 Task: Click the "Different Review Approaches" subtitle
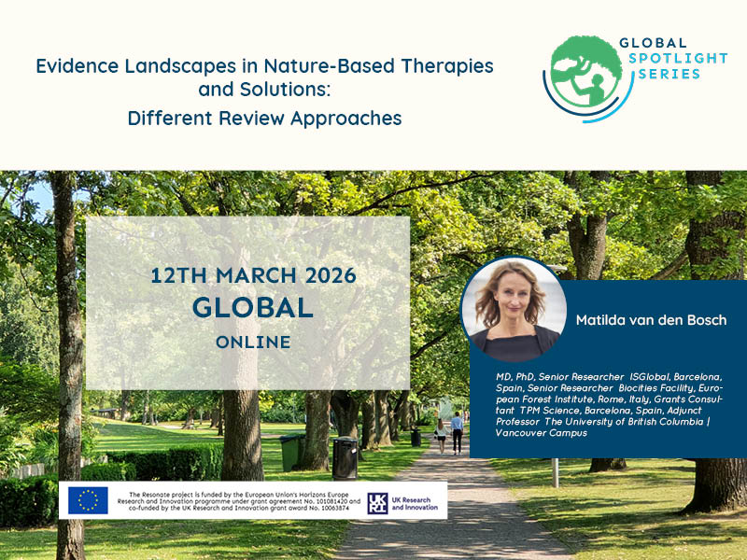[x=264, y=119]
